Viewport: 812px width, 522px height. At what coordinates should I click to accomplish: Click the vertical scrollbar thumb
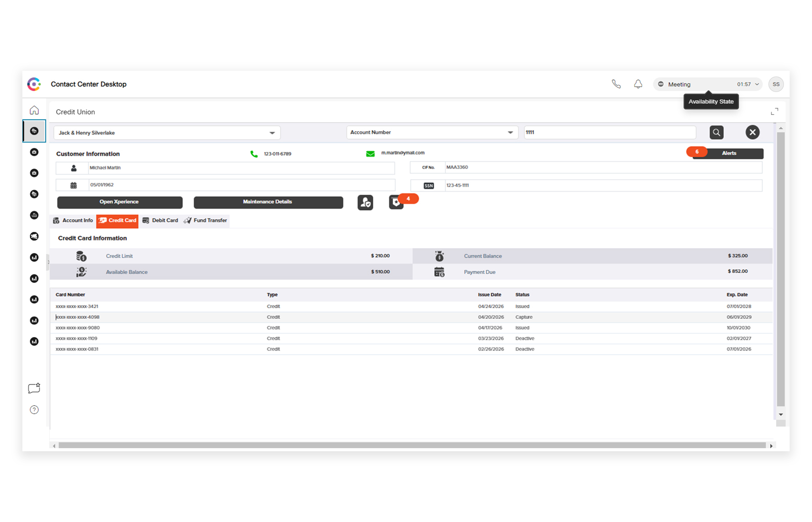point(781,269)
